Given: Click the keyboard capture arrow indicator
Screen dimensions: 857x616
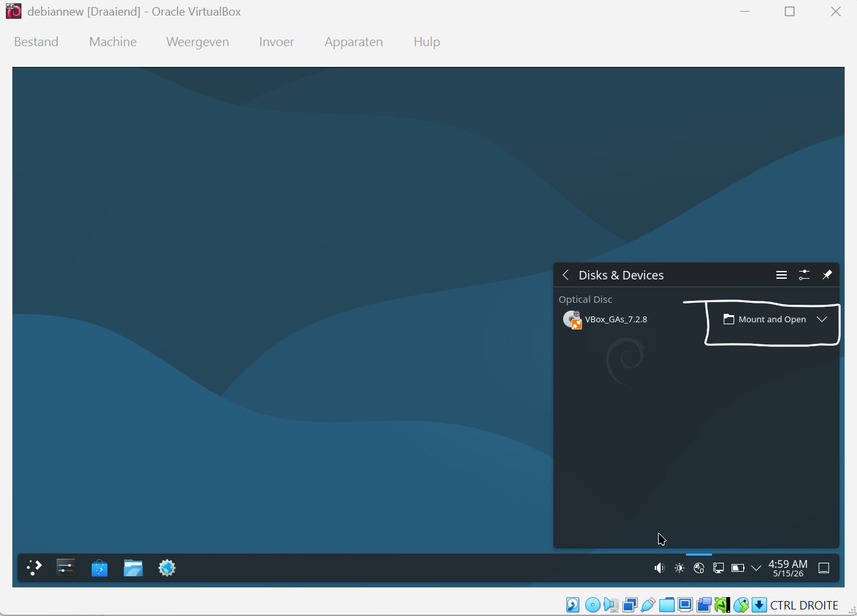Looking at the screenshot, I should tap(759, 605).
